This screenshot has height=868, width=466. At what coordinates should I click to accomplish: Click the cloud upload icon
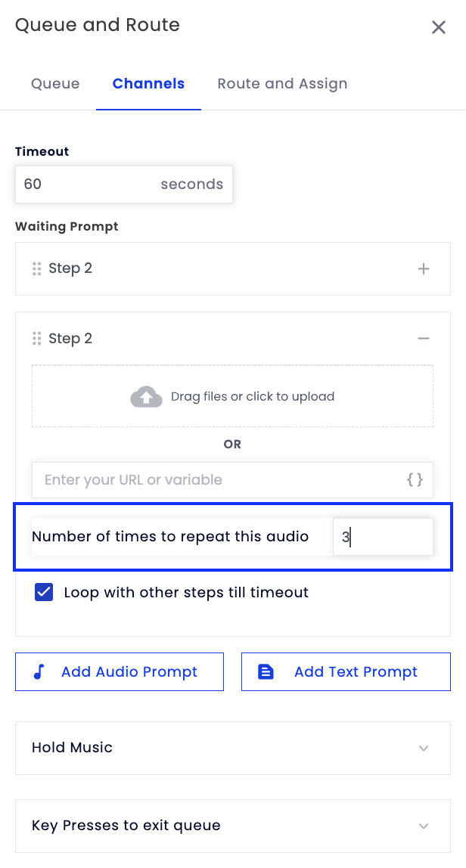click(146, 396)
